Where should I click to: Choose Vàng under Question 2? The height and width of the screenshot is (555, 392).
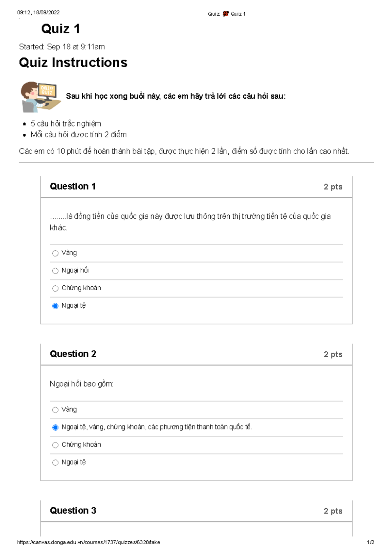[x=55, y=410]
